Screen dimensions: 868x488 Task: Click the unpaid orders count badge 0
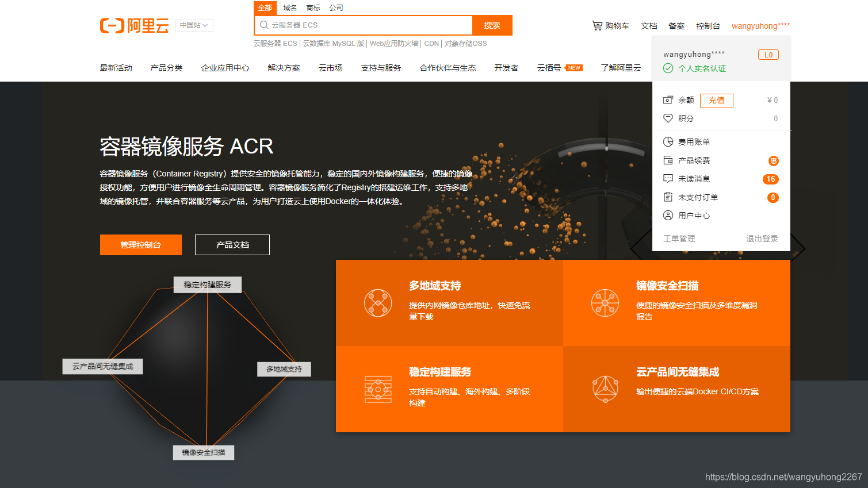[x=773, y=198]
